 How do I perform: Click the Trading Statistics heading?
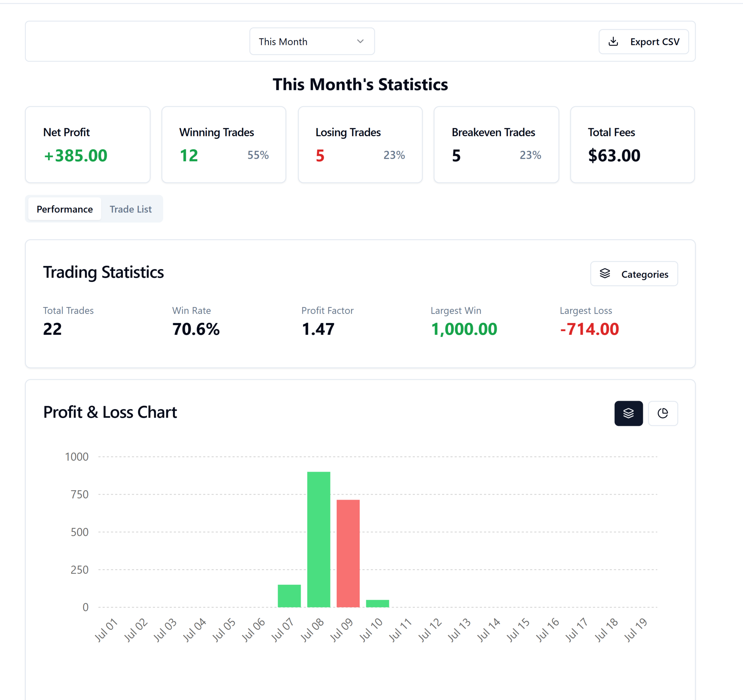104,272
